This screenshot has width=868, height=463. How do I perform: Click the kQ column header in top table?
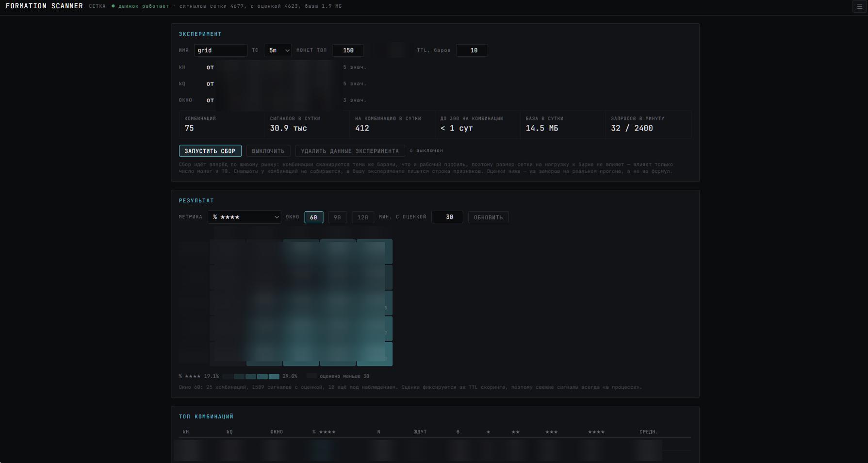[229, 432]
